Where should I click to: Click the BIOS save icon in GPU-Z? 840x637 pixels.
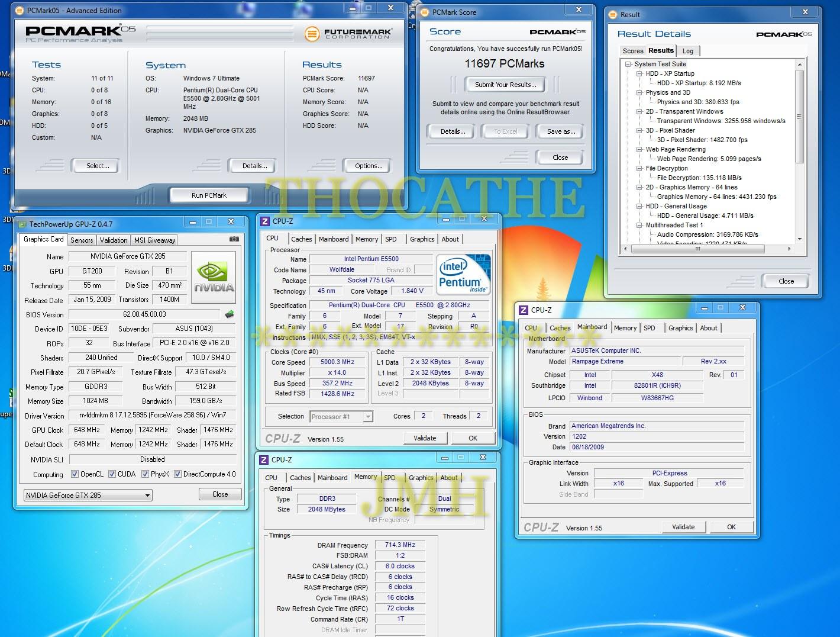tap(230, 314)
